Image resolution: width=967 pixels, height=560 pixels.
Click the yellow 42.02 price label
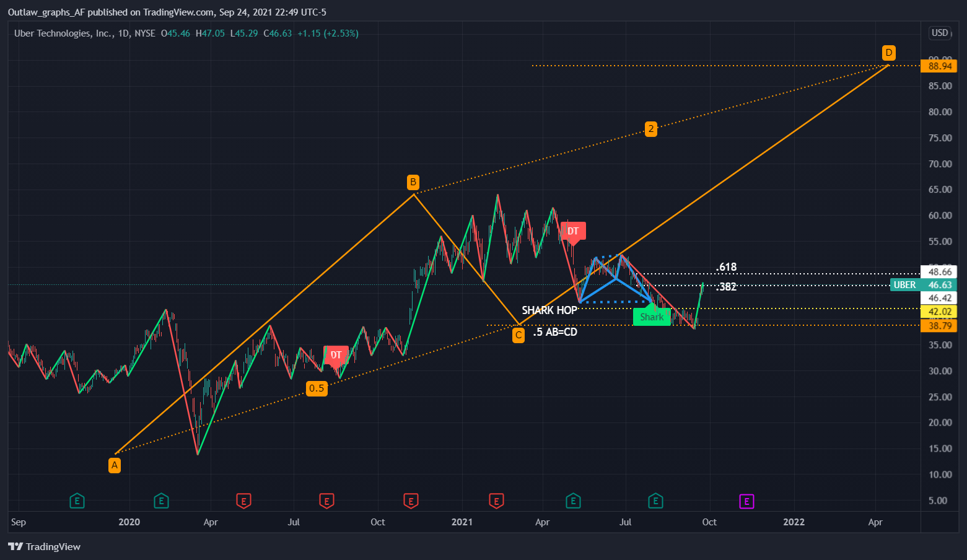(939, 312)
